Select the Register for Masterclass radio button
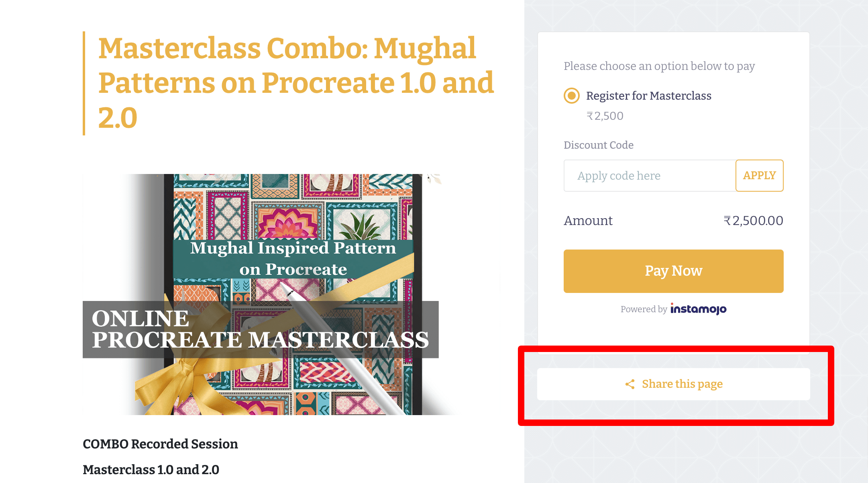The height and width of the screenshot is (483, 868). coord(571,96)
